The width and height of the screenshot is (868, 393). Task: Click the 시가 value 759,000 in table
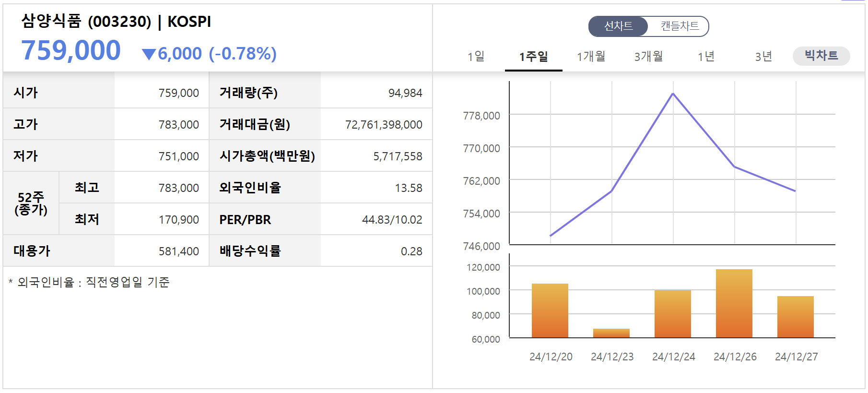click(179, 93)
